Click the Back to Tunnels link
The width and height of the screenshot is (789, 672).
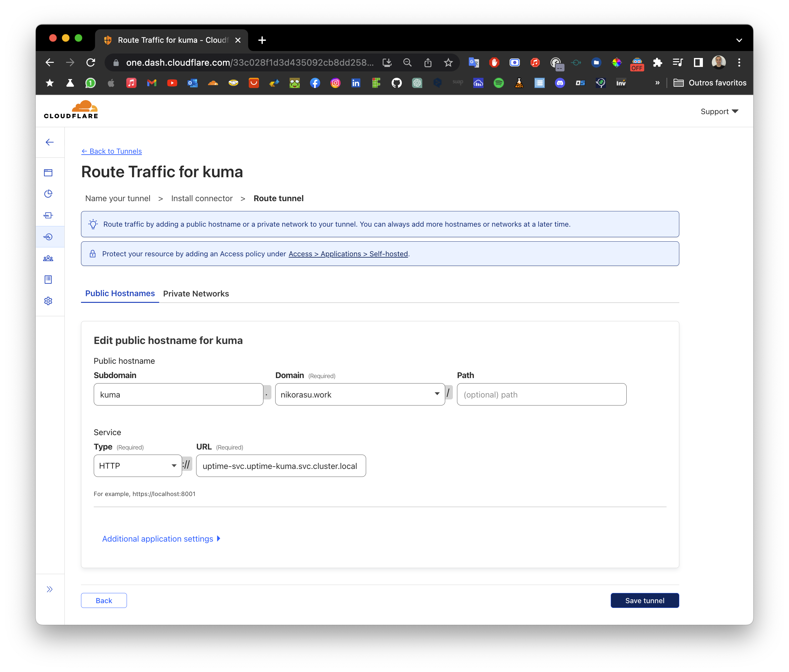click(x=112, y=151)
